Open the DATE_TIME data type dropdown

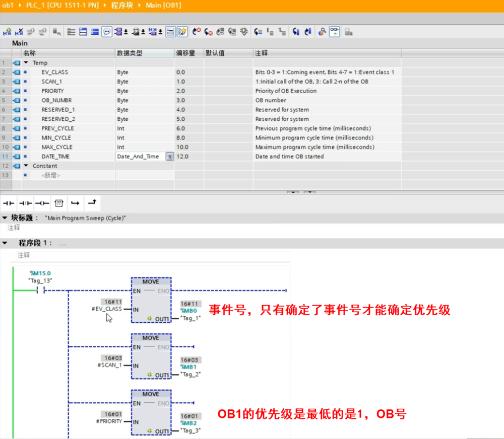click(169, 157)
